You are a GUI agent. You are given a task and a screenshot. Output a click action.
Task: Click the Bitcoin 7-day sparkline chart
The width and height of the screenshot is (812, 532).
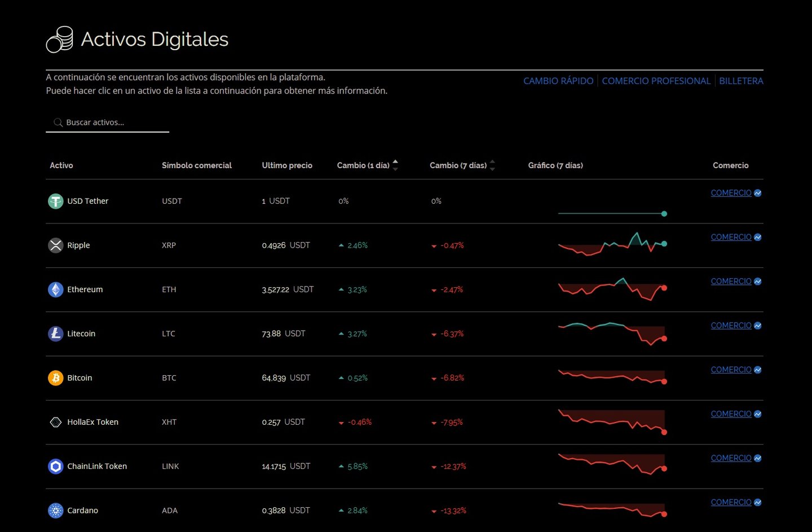coord(612,376)
